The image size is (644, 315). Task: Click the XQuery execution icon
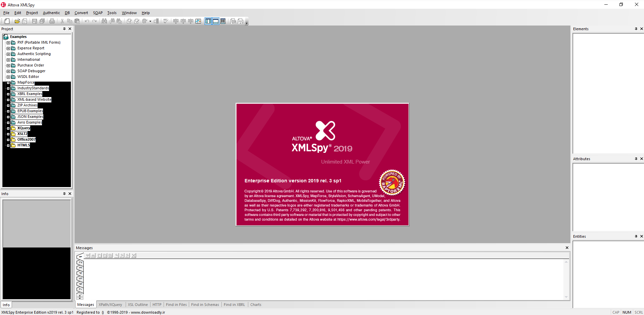coord(190,21)
